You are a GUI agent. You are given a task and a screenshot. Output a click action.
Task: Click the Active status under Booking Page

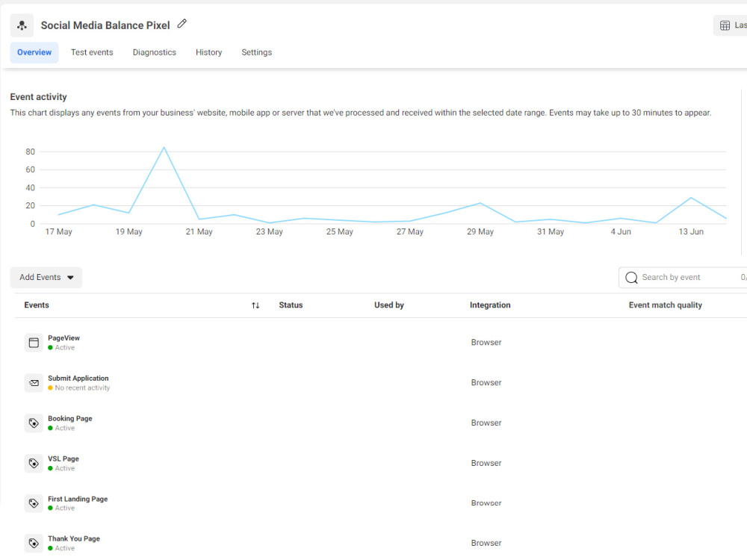(x=64, y=428)
